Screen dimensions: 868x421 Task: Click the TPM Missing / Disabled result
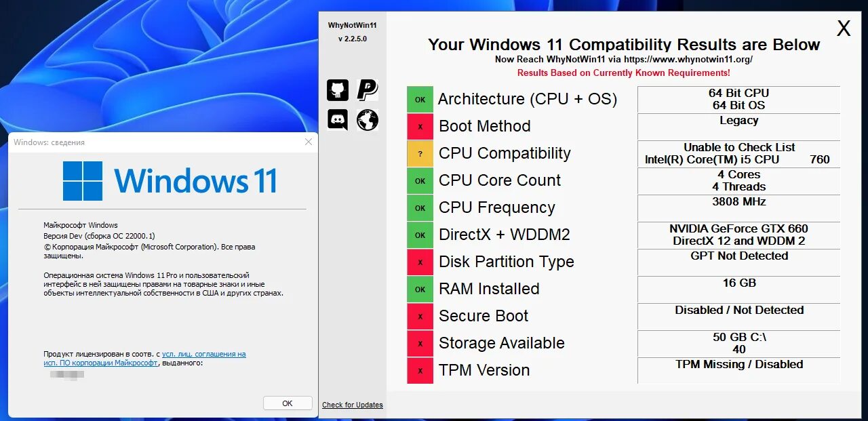(739, 370)
